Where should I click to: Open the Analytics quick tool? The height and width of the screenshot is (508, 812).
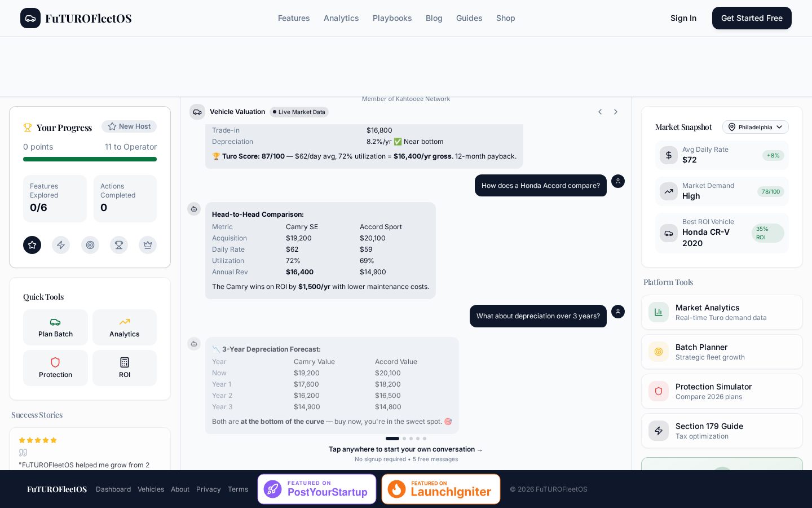pyautogui.click(x=125, y=327)
